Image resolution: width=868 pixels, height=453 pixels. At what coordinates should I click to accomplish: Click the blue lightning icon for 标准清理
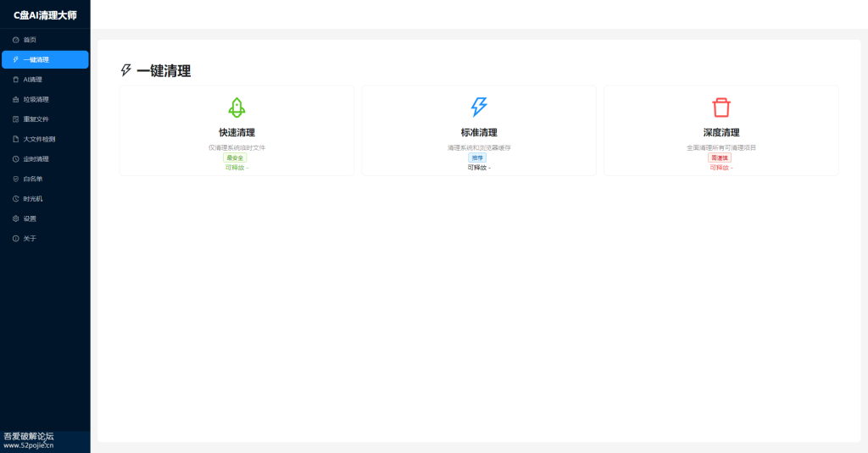pos(479,107)
